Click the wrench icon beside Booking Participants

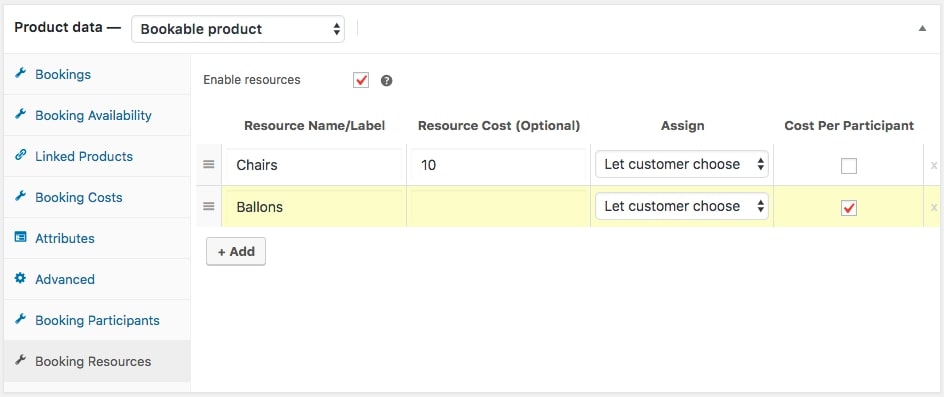tap(20, 319)
